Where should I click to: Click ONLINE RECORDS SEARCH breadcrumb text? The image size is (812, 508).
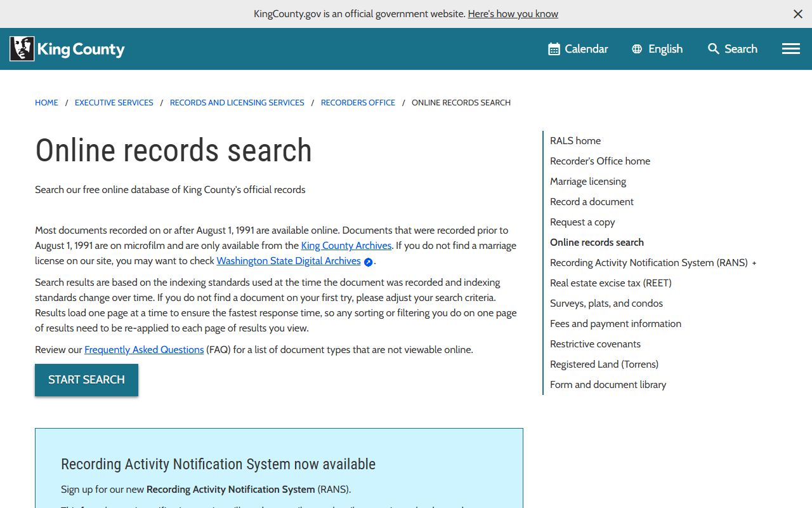pos(461,102)
